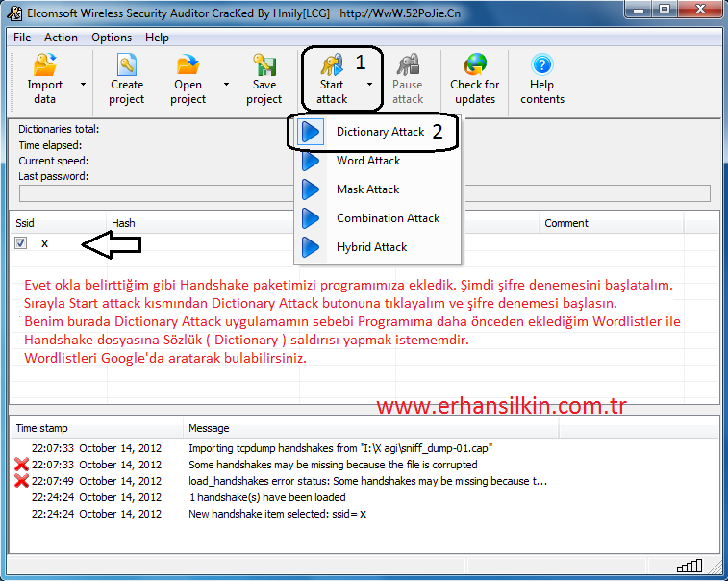Click the Dictionary Attack play icon
The image size is (728, 581).
pyautogui.click(x=311, y=132)
